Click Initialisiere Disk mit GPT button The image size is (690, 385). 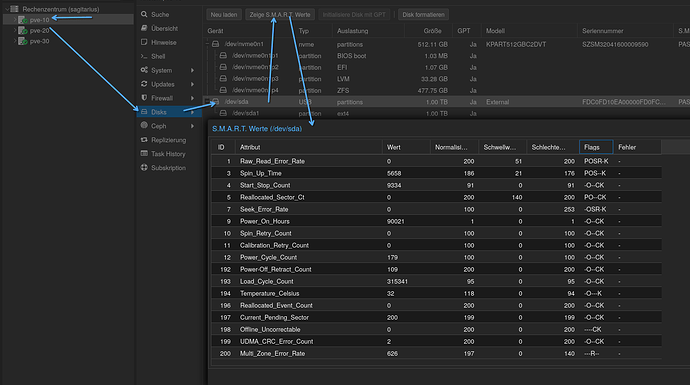(x=354, y=15)
